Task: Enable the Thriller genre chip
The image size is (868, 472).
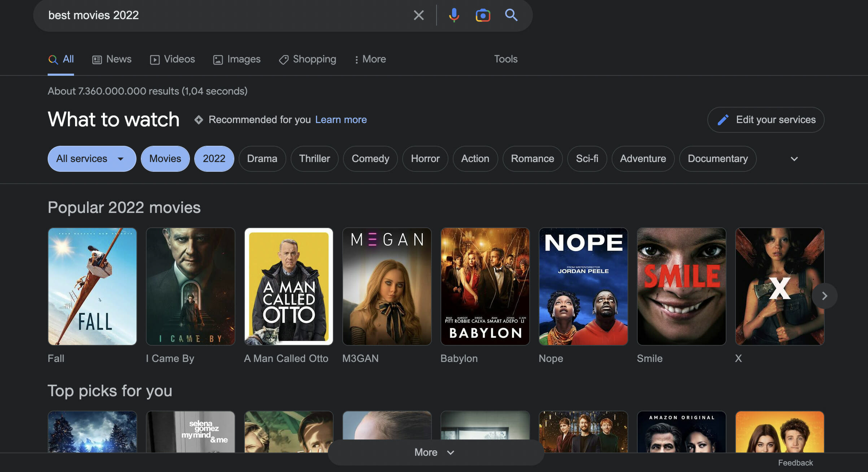Action: [x=314, y=159]
